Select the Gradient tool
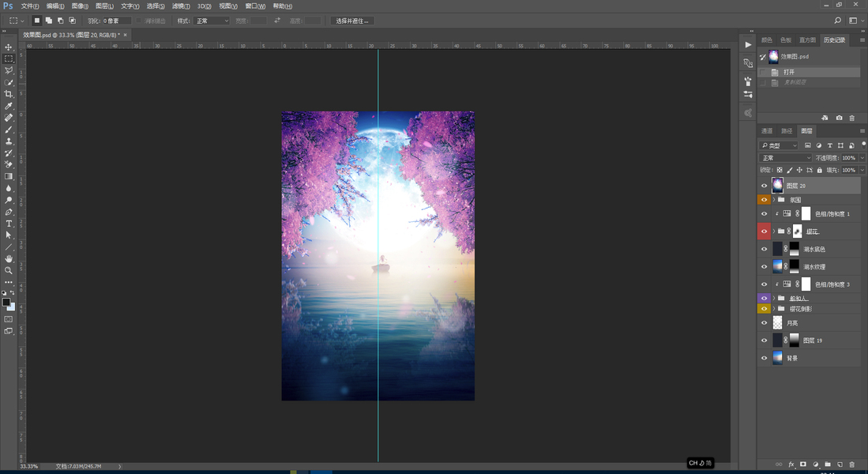This screenshot has height=474, width=868. coord(9,176)
